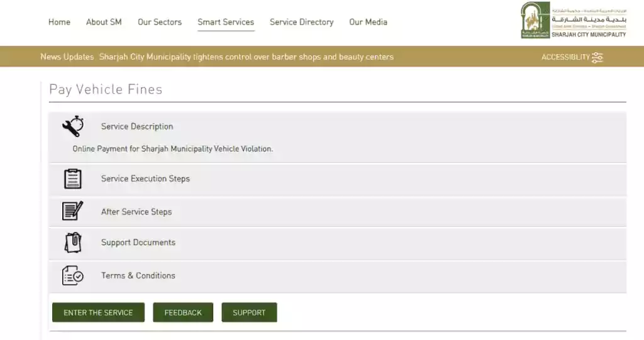The height and width of the screenshot is (340, 644).
Task: Click the News Updates label
Action: 67,57
